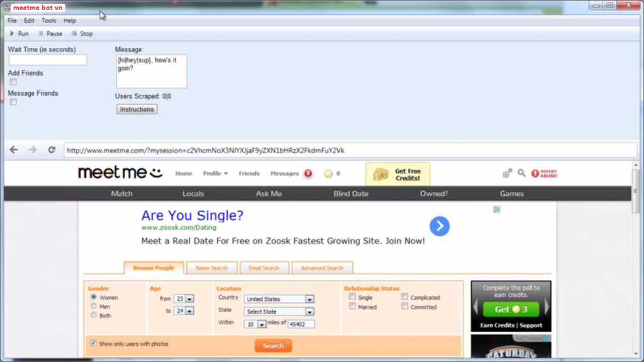The width and height of the screenshot is (644, 362).
Task: Click the URL address field
Action: (350, 150)
